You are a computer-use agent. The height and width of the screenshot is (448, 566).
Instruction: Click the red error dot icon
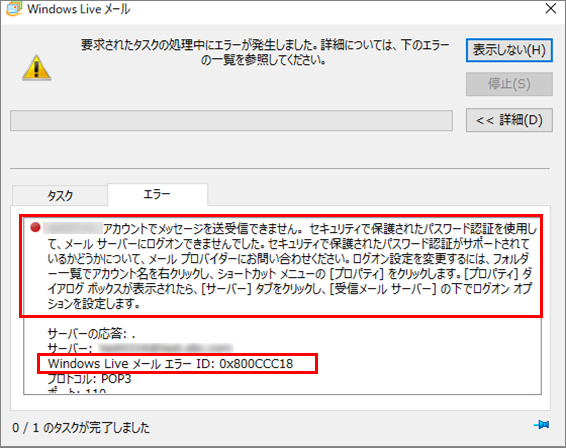tap(35, 227)
